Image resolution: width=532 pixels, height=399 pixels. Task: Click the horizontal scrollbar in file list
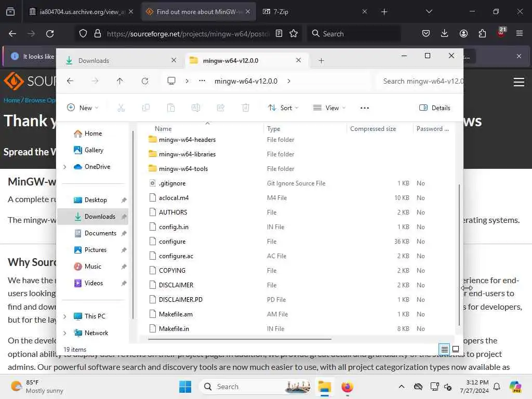240,339
